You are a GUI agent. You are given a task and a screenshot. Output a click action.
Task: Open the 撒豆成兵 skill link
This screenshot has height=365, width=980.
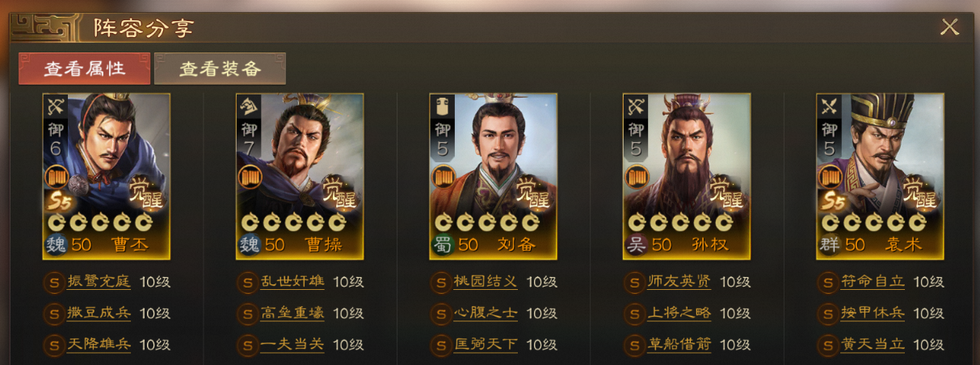99,313
